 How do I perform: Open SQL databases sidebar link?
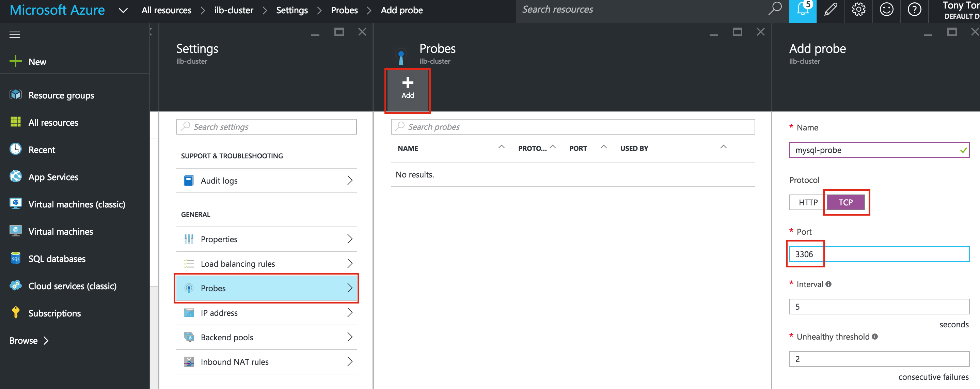click(57, 259)
